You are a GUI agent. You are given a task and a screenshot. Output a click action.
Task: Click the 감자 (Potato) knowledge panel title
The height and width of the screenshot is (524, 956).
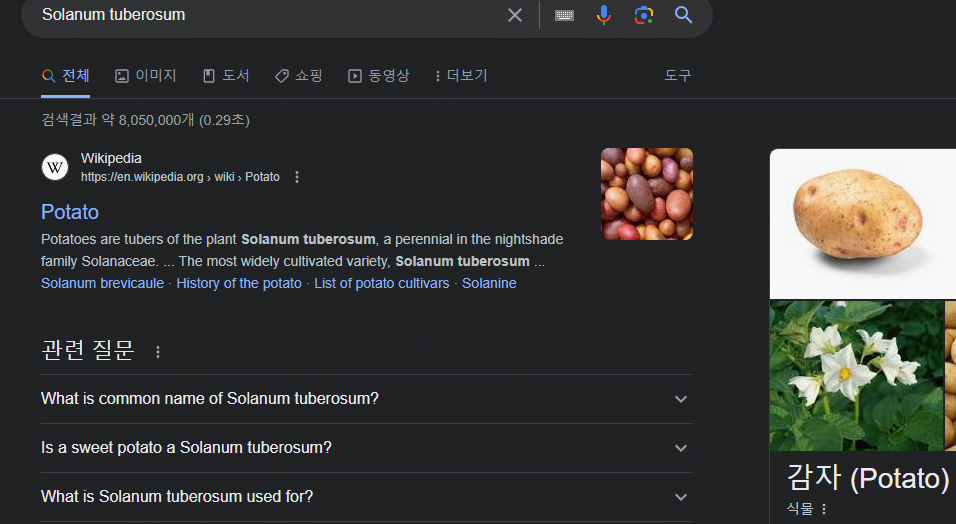click(x=868, y=477)
